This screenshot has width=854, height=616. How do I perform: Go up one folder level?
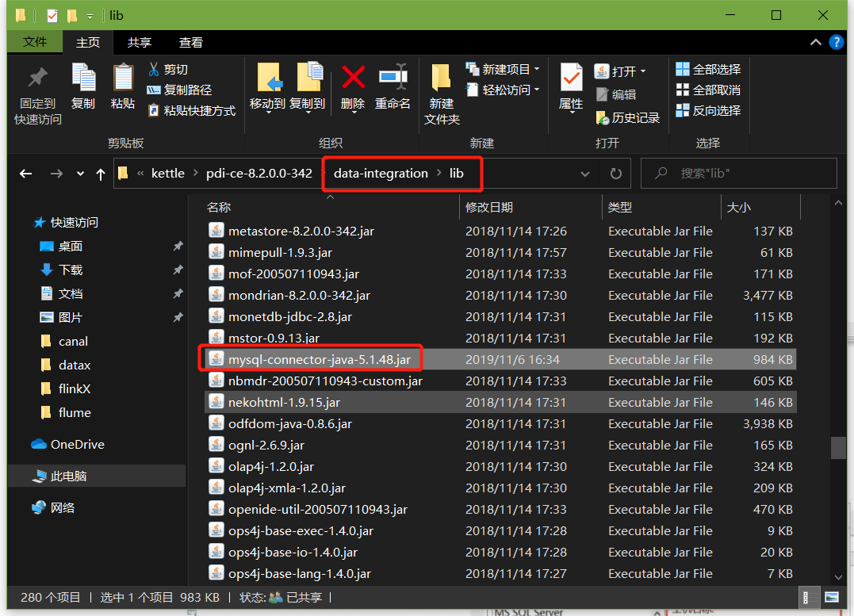pyautogui.click(x=100, y=174)
